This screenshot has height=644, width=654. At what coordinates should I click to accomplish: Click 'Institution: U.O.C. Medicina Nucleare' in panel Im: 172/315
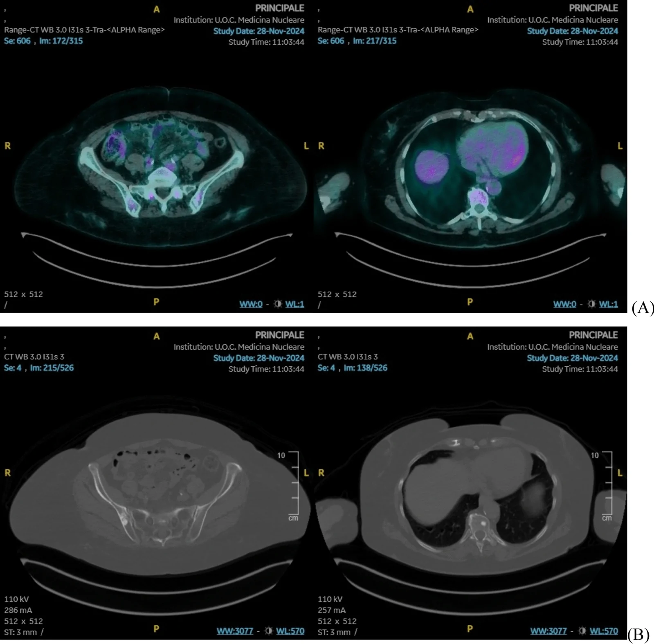point(239,20)
